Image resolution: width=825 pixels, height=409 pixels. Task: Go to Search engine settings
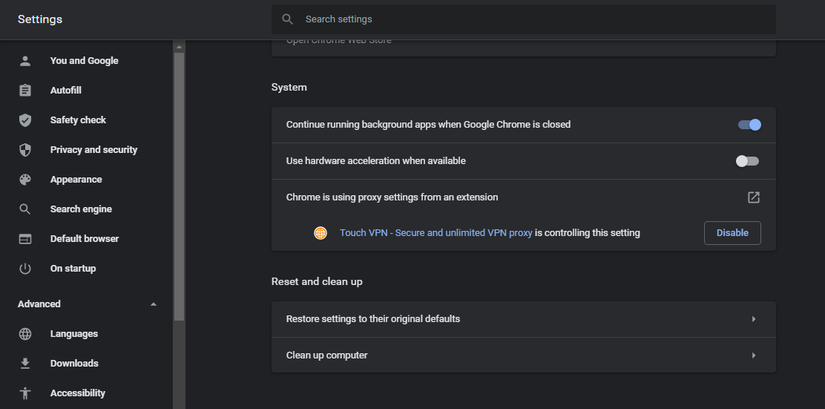[x=81, y=209]
